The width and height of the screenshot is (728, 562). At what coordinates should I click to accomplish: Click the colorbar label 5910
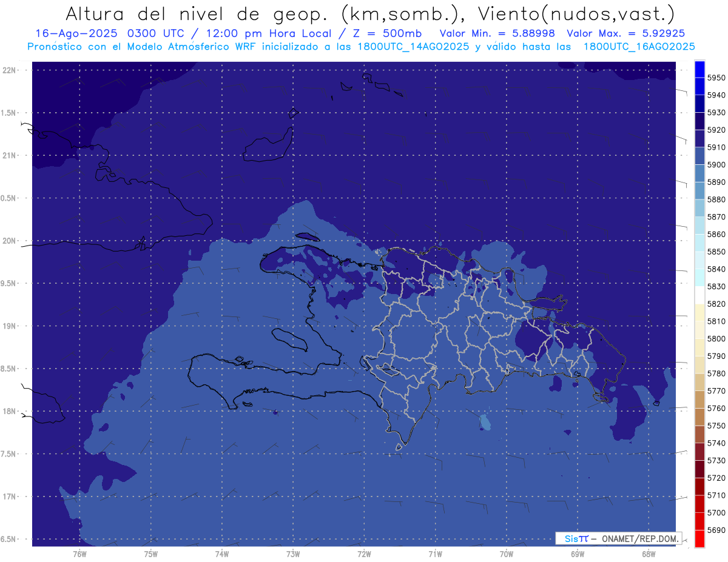coord(716,147)
